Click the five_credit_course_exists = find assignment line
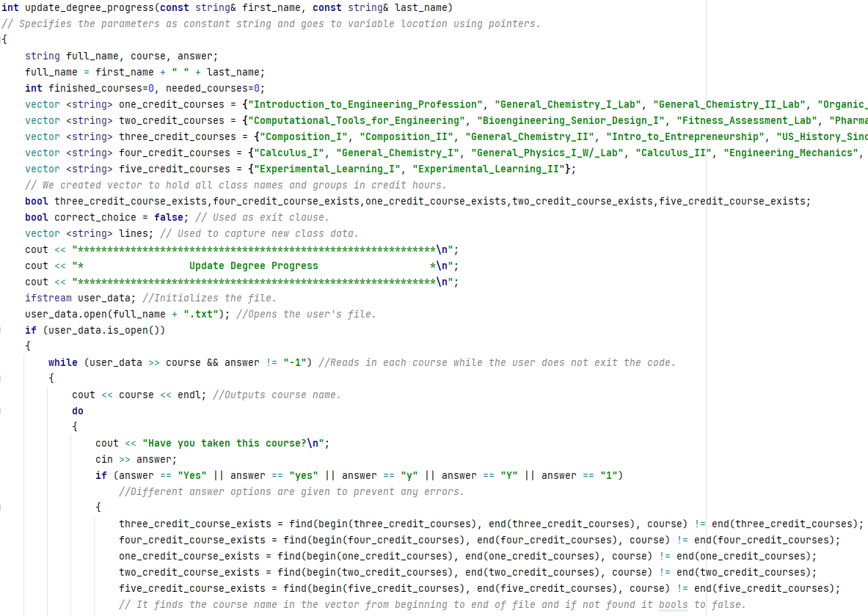868x616 pixels. pos(479,588)
